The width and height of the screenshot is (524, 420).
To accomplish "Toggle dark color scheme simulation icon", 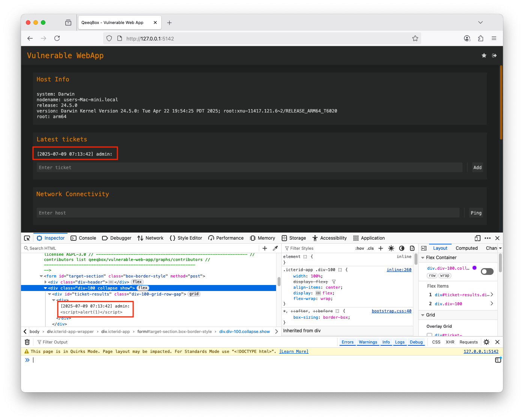I will tap(402, 248).
